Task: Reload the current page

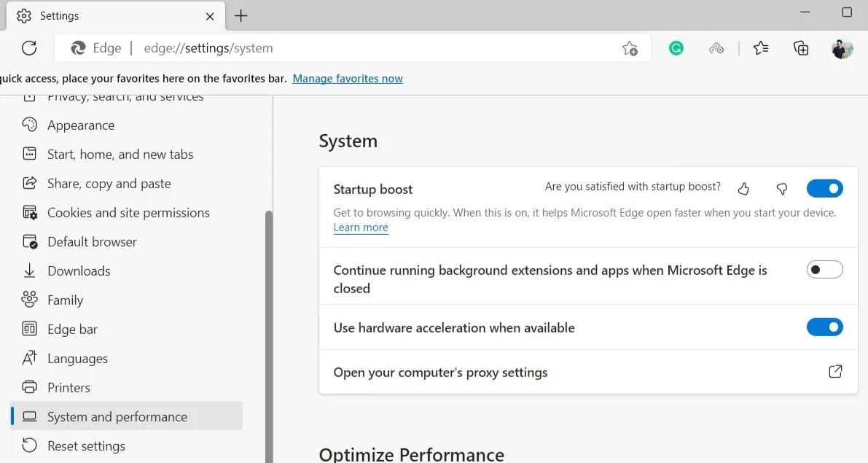Action: (28, 47)
